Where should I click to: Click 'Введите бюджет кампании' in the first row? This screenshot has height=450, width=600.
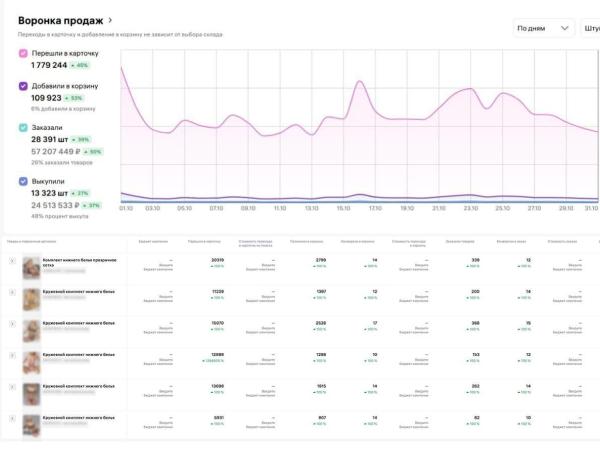[x=160, y=267]
